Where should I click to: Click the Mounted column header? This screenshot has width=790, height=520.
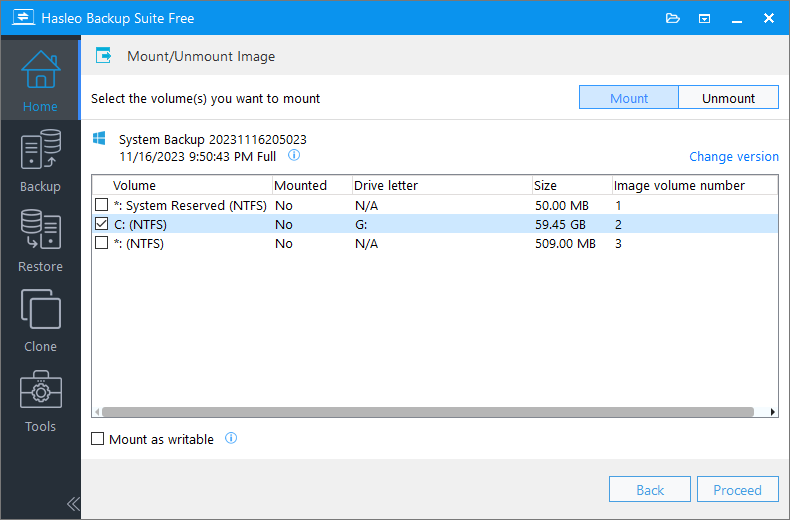pos(312,185)
